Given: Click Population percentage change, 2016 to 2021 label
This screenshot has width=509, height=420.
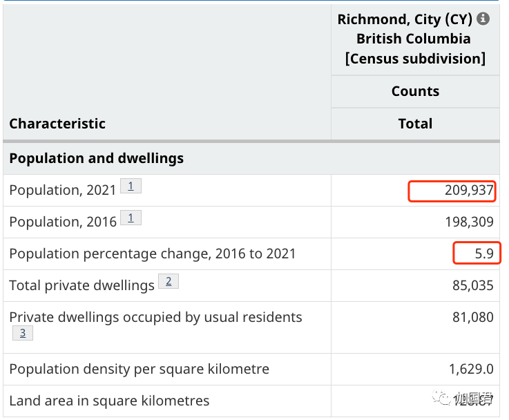Looking at the screenshot, I should (x=153, y=254).
